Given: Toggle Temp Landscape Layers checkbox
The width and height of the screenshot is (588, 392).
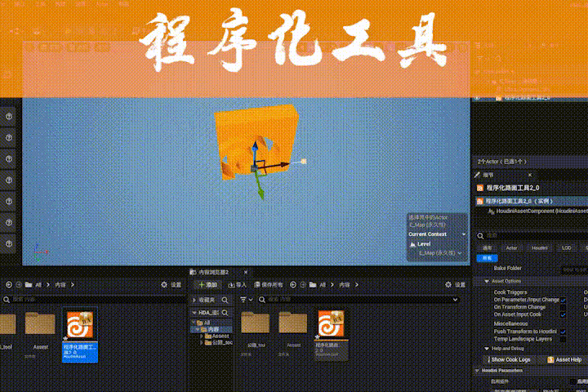Looking at the screenshot, I should pos(563,339).
